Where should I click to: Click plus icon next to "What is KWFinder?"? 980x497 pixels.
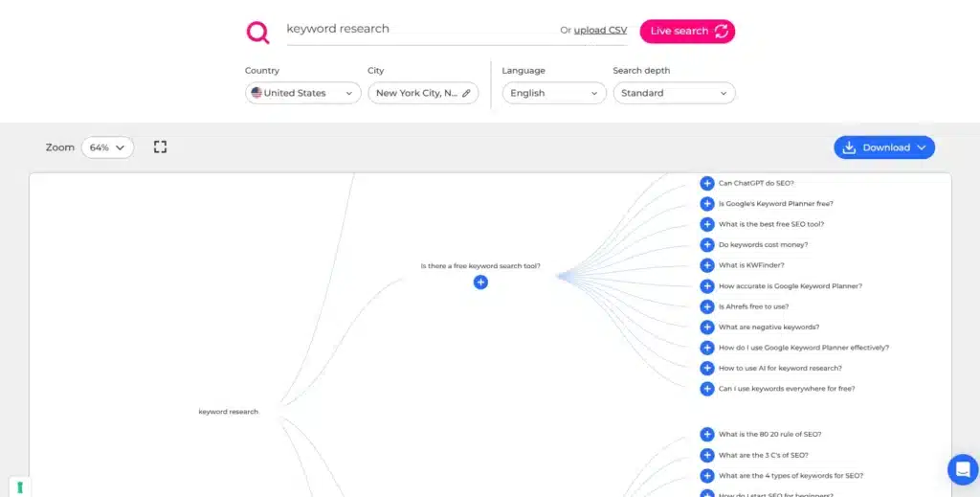pyautogui.click(x=707, y=265)
